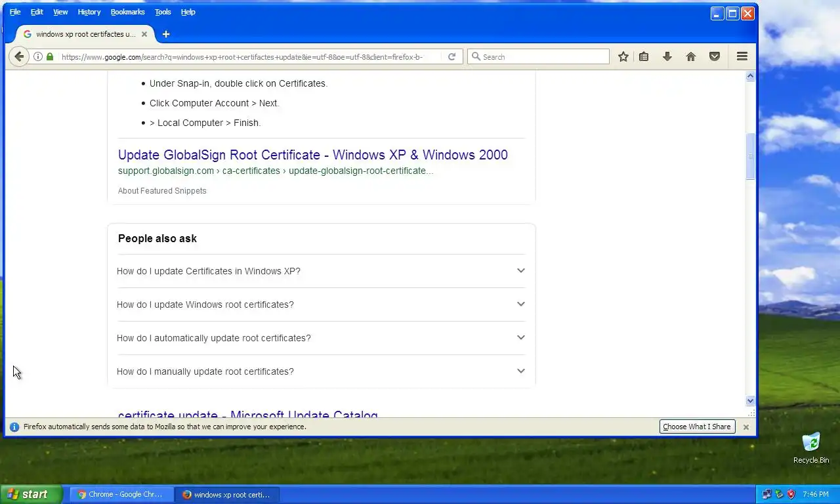840x504 pixels.
Task: Go back with the Firefox back arrow
Action: pyautogui.click(x=19, y=56)
